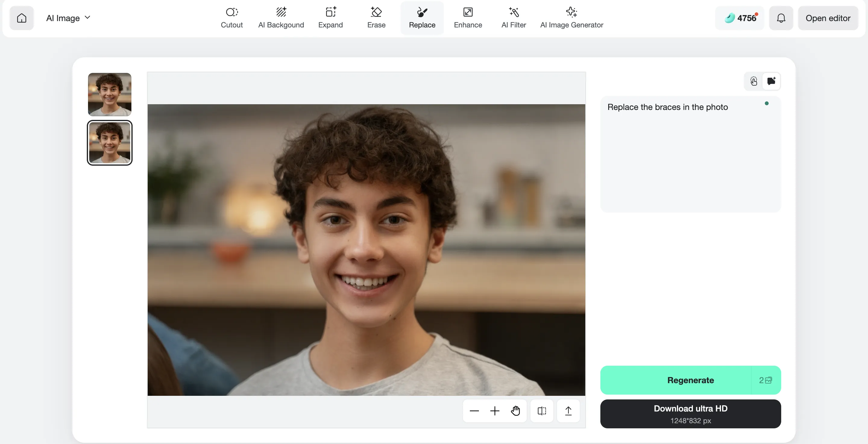Go to the Home screen
The image size is (868, 444).
pyautogui.click(x=22, y=18)
